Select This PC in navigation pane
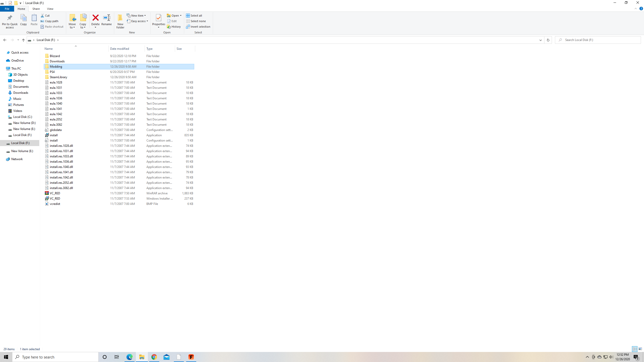This screenshot has width=644, height=362. (16, 69)
